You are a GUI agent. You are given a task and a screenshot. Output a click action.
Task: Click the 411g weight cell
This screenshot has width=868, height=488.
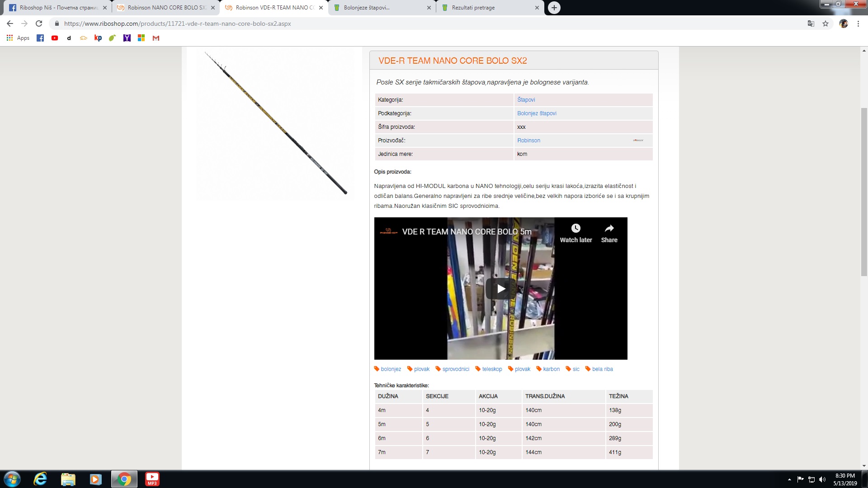point(629,452)
